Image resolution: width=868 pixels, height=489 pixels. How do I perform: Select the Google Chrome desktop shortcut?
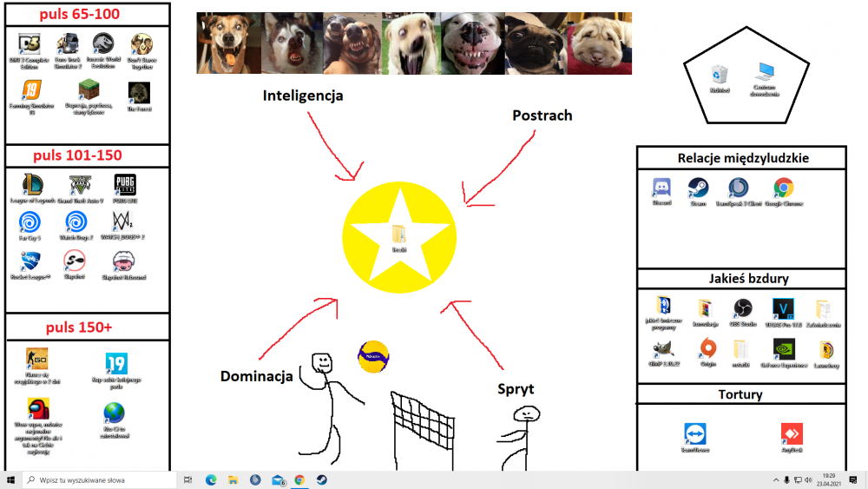click(784, 188)
